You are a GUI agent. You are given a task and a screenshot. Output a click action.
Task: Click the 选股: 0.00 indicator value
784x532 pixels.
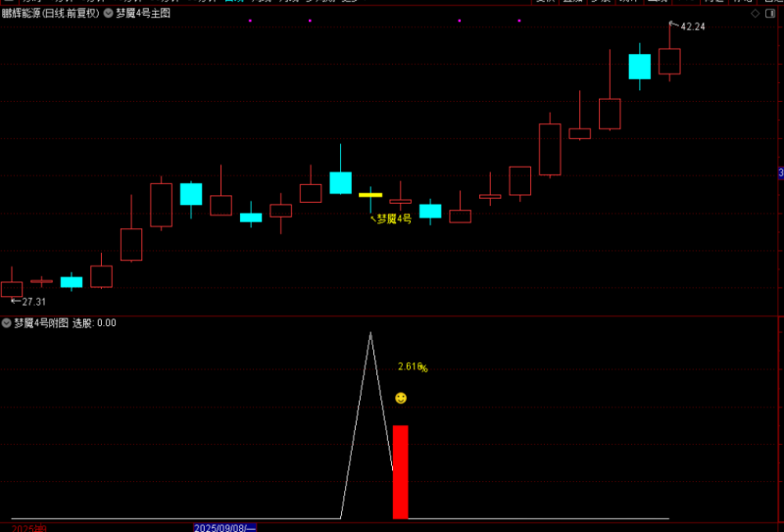(94, 322)
